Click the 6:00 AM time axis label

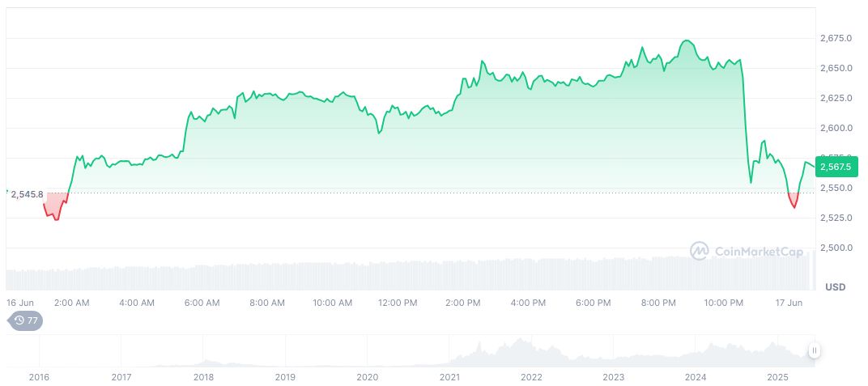point(202,303)
